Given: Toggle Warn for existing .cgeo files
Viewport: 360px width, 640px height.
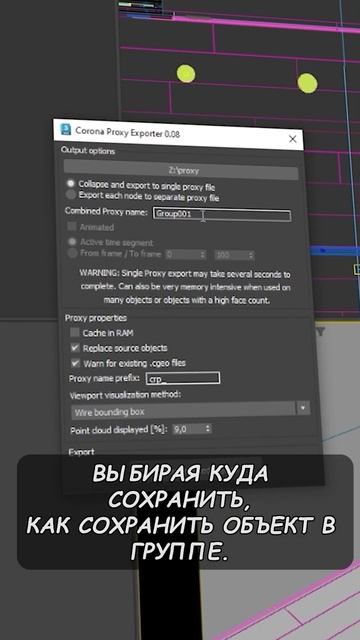Looking at the screenshot, I should tap(76, 362).
